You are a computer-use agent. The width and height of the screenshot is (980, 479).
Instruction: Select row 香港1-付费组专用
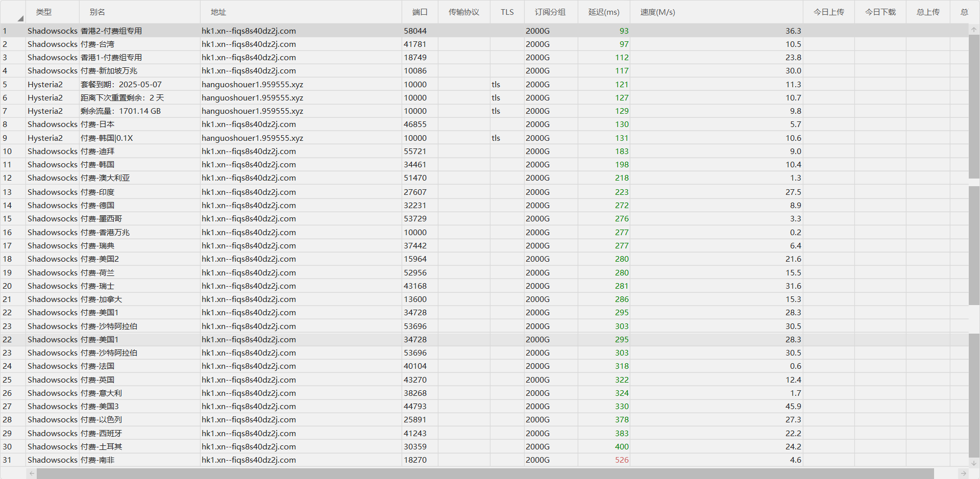point(484,57)
